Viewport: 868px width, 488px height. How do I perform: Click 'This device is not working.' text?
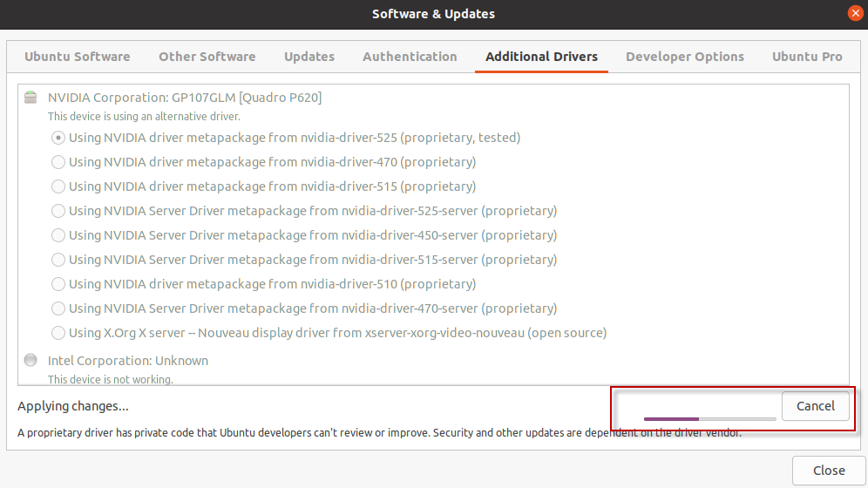point(110,380)
